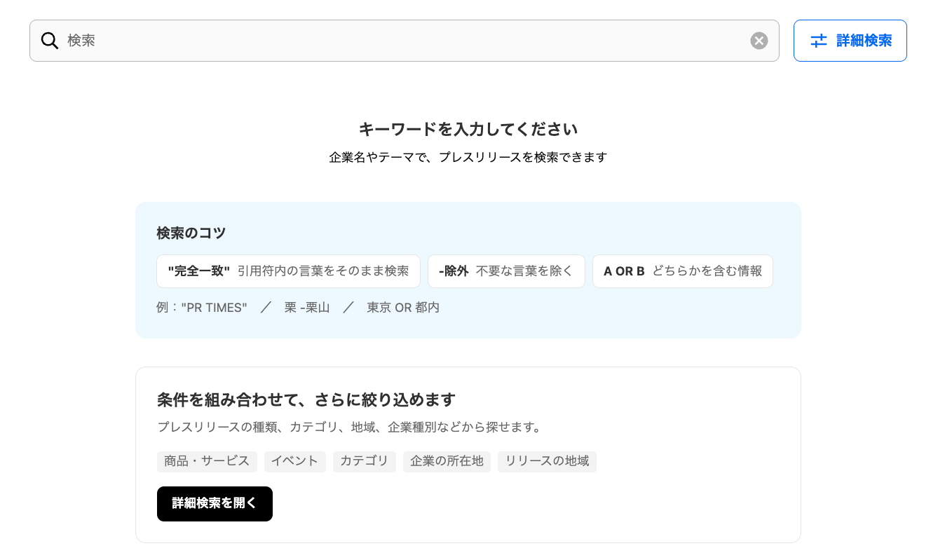Select the -除外 search tip chip
The height and width of the screenshot is (560, 938).
(506, 271)
